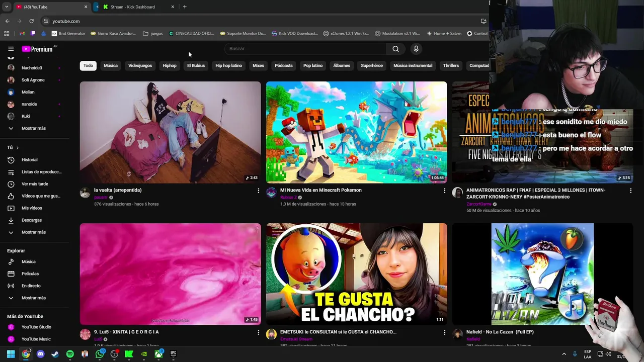Open options for Mi Nueva Vida en Minecraft

tap(444, 191)
